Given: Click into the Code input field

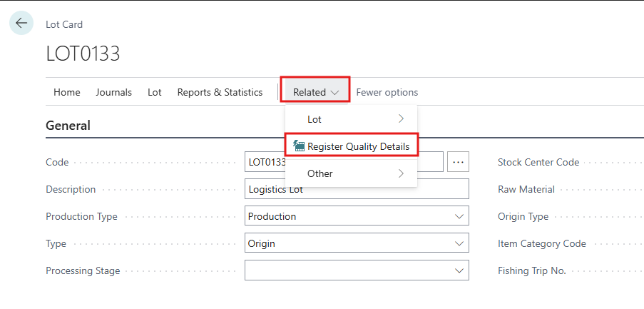Looking at the screenshot, I should tap(344, 162).
